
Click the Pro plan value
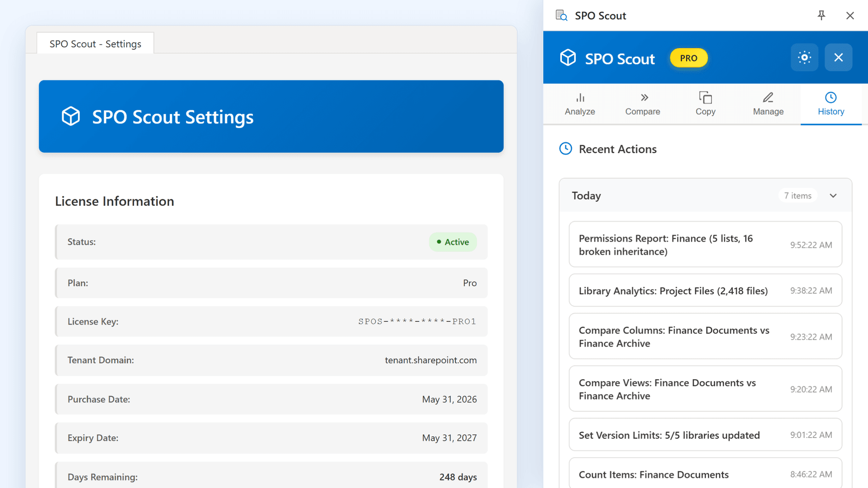pos(470,283)
